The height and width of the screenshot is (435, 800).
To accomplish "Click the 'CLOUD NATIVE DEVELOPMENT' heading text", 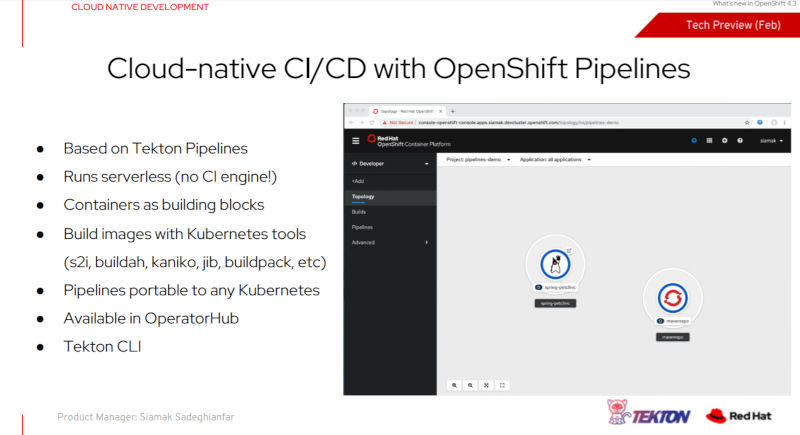I will [x=140, y=7].
